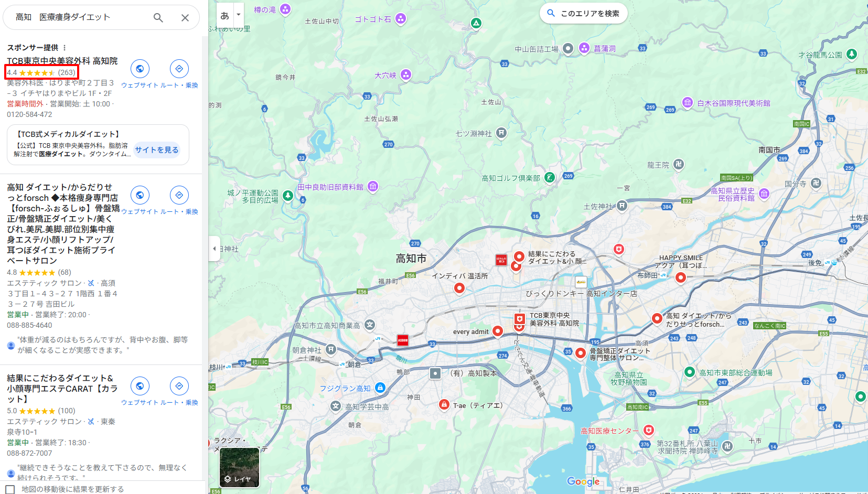Enable 地図の移動後に結果を更新する checkbox
The height and width of the screenshot is (494, 868).
(10, 489)
